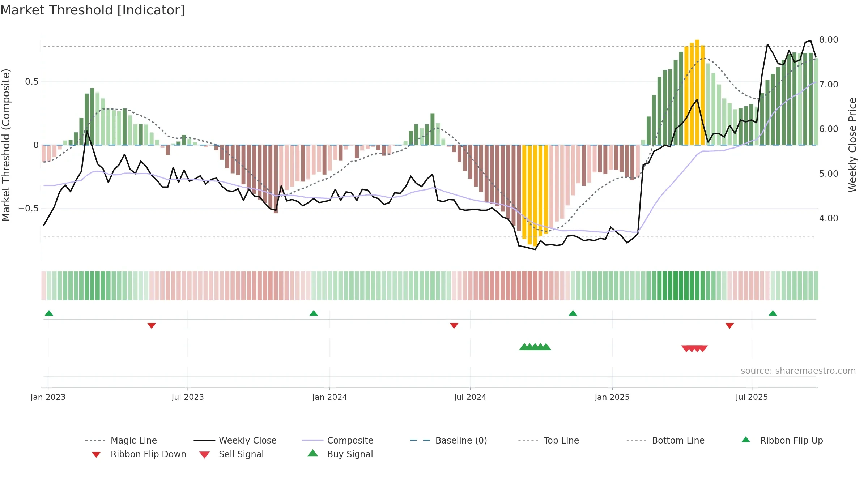This screenshot has width=868, height=488.
Task: Click the Jul 2023 x-axis label
Action: click(x=188, y=397)
